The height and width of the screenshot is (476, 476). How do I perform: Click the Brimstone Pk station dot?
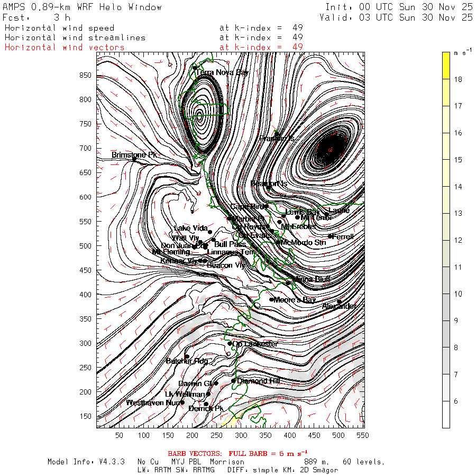point(134,159)
